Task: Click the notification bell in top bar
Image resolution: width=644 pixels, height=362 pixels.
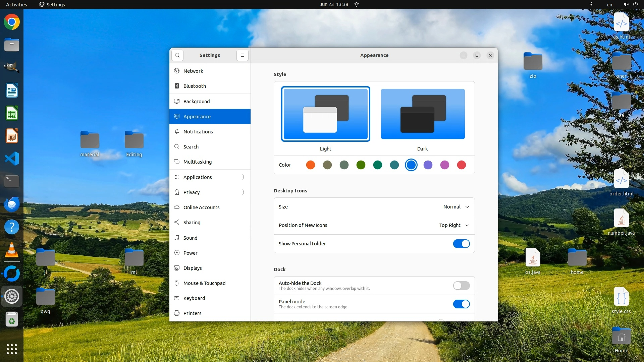Action: click(x=357, y=4)
